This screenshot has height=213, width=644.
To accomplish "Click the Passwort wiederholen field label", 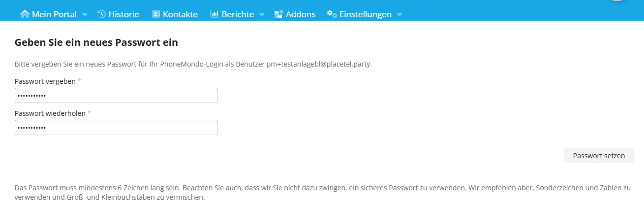I will [x=50, y=113].
